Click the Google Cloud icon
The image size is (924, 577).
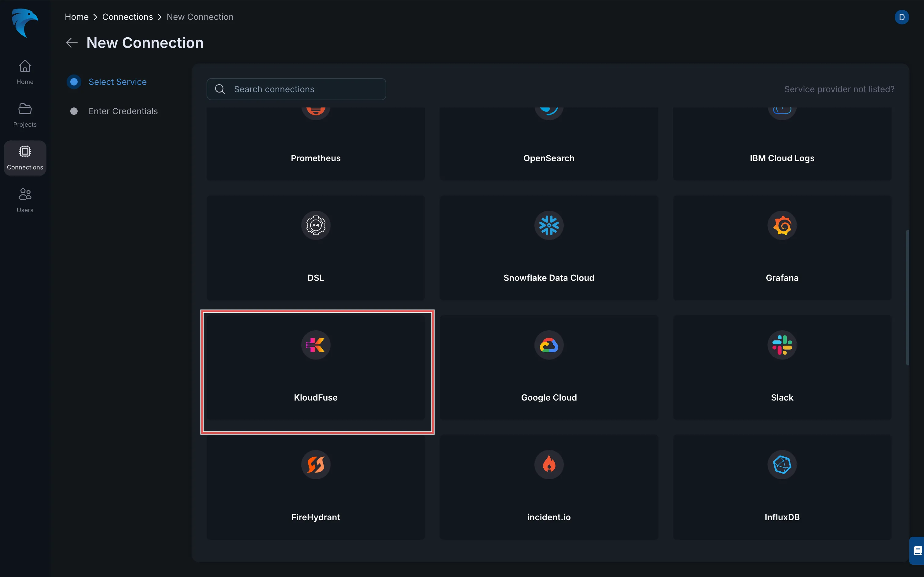point(549,345)
